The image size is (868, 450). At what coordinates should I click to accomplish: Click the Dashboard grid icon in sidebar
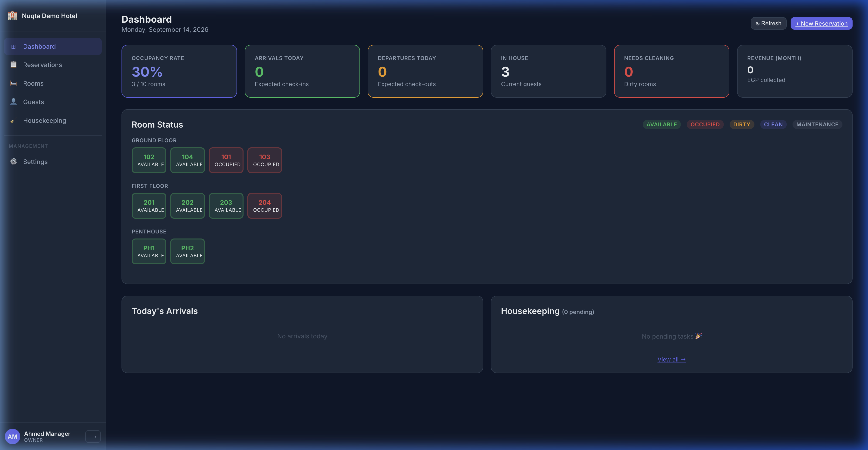click(x=14, y=47)
